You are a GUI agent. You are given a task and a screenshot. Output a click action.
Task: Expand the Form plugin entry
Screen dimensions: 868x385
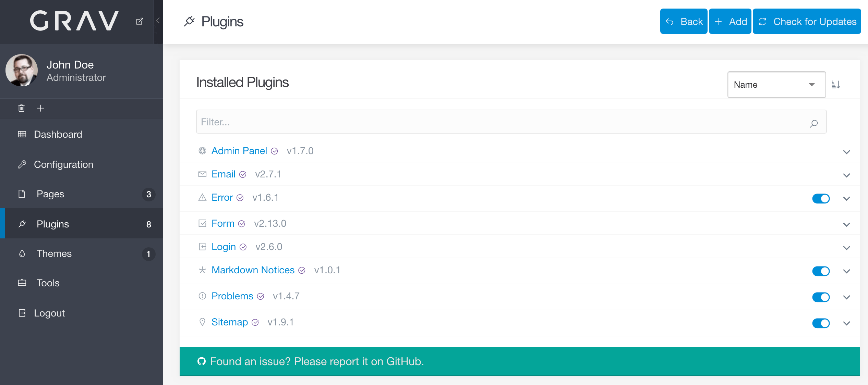(847, 224)
